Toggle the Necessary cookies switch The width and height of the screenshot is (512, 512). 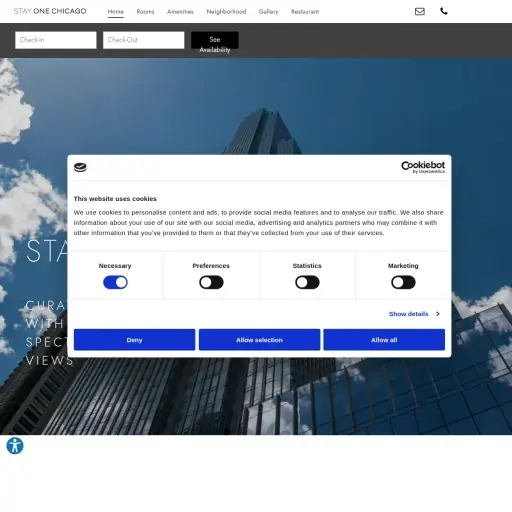click(115, 282)
